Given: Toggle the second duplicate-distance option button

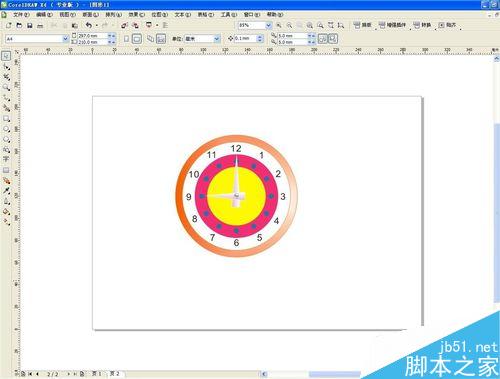Looking at the screenshot, I should pyautogui.click(x=333, y=39).
